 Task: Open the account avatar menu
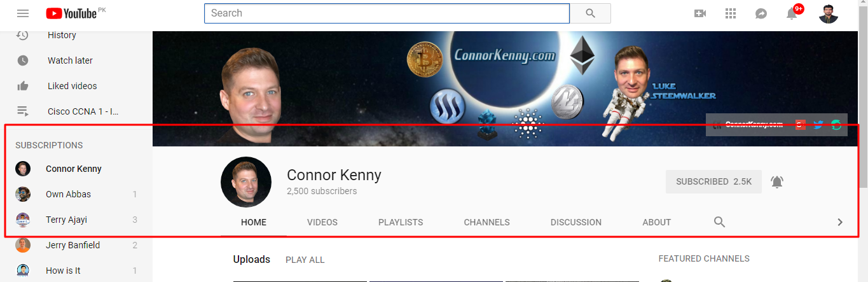[x=829, y=13]
